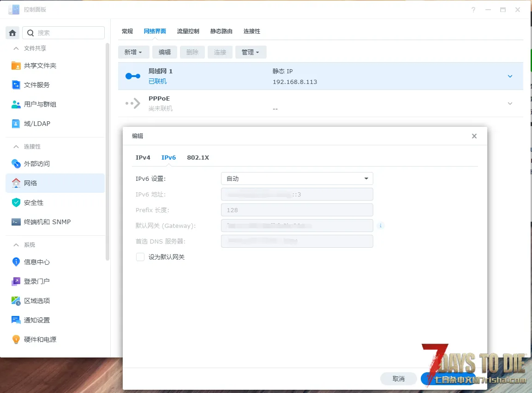The image size is (532, 393).
Task: Open 区域选项 icon
Action: 16,301
